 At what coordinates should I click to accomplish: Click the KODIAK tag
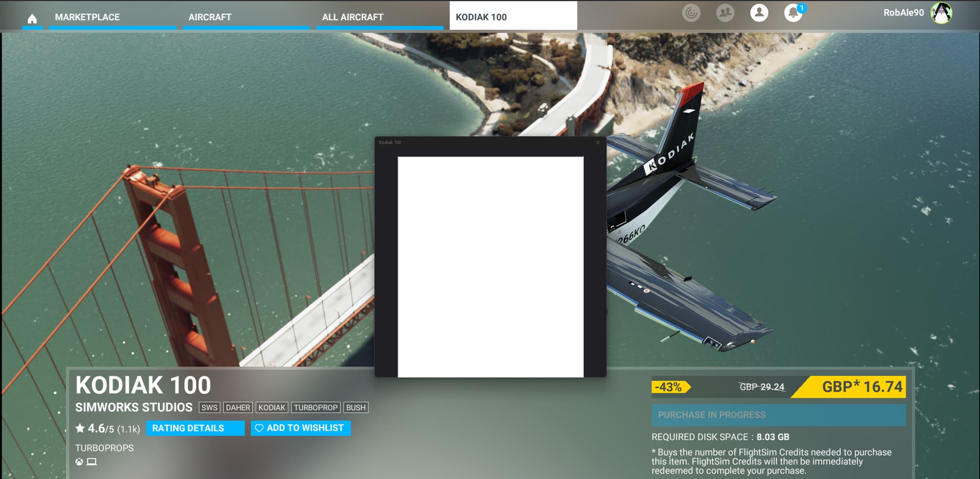(272, 408)
